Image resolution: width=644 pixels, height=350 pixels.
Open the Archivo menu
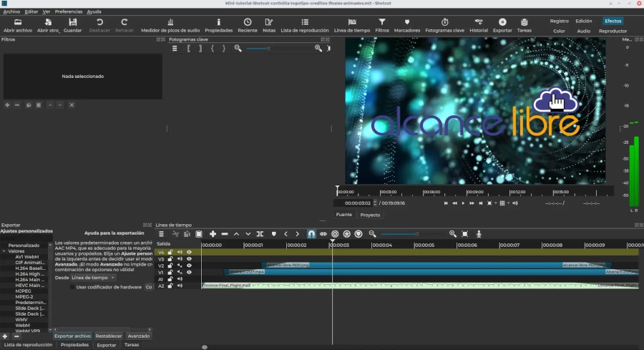coord(11,11)
